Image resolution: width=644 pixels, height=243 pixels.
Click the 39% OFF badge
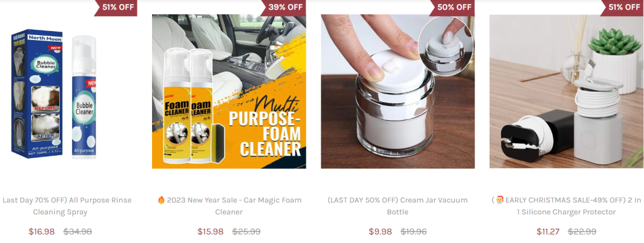pos(284,7)
